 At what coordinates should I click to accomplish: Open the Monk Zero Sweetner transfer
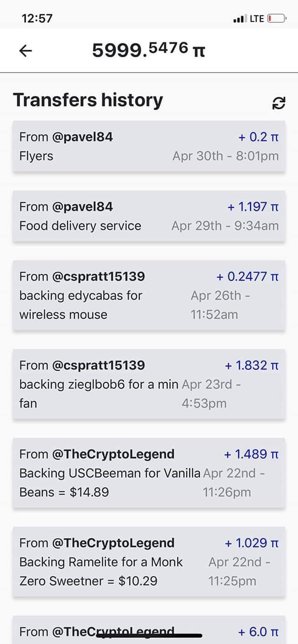click(149, 562)
